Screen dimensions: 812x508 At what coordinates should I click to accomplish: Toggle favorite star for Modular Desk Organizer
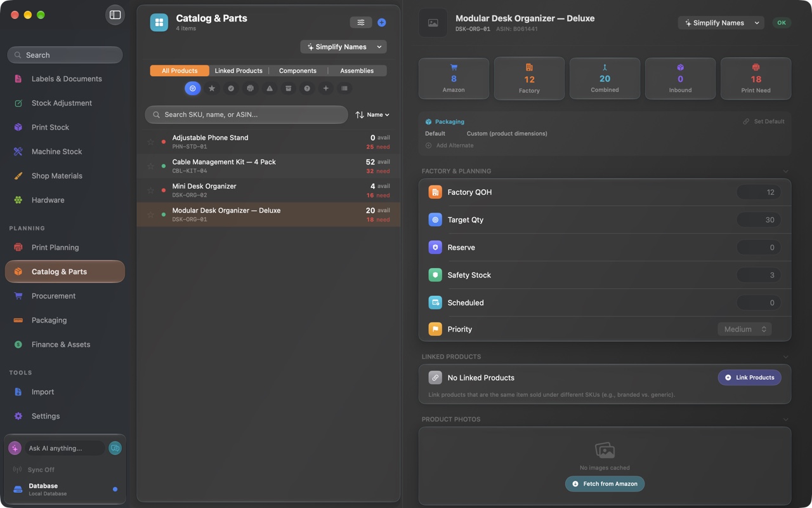pyautogui.click(x=151, y=214)
